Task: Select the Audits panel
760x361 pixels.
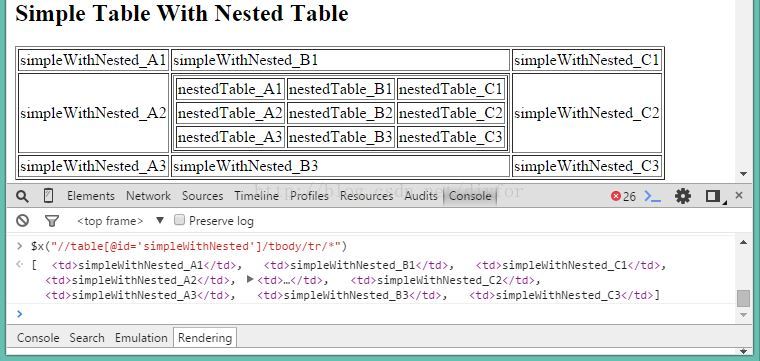Action: [421, 196]
